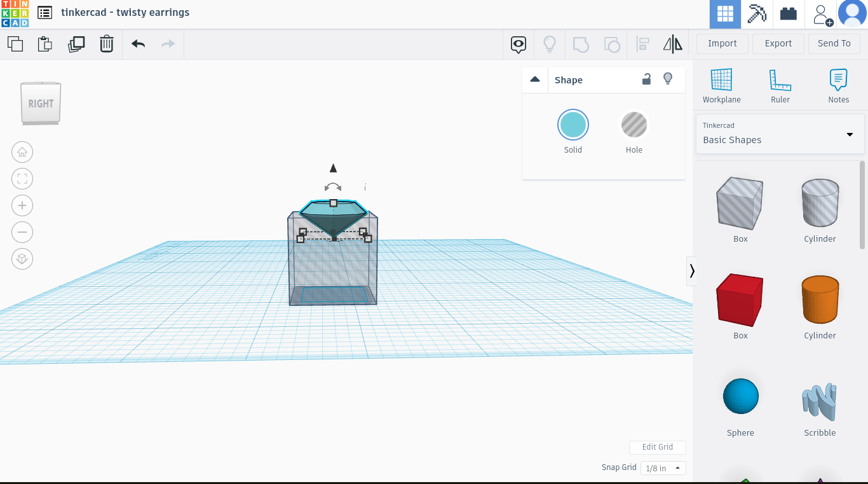Click the Edit Grid button
The height and width of the screenshot is (484, 868).
pyautogui.click(x=658, y=447)
